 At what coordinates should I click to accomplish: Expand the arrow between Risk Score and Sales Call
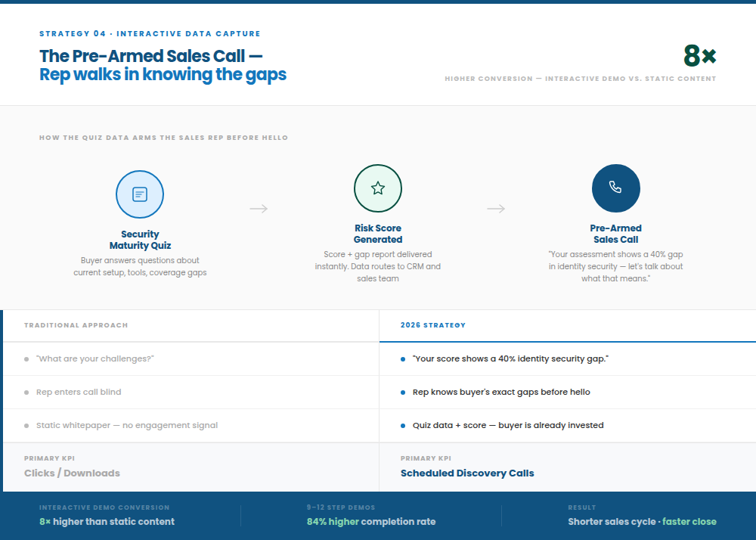pyautogui.click(x=496, y=209)
